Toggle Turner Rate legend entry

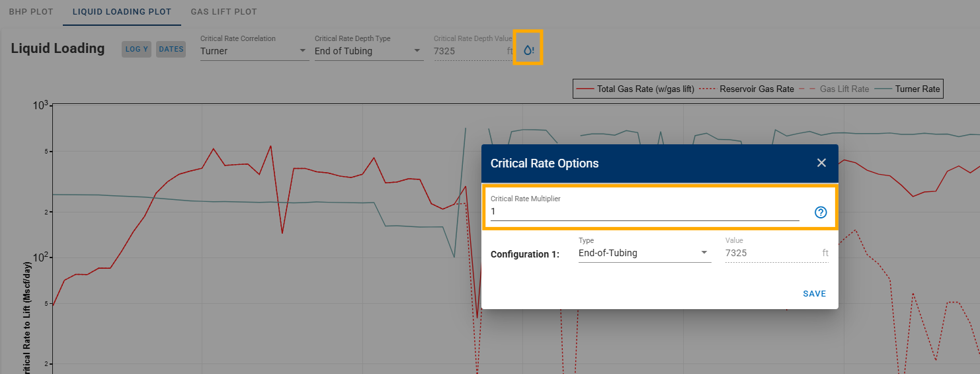click(907, 89)
